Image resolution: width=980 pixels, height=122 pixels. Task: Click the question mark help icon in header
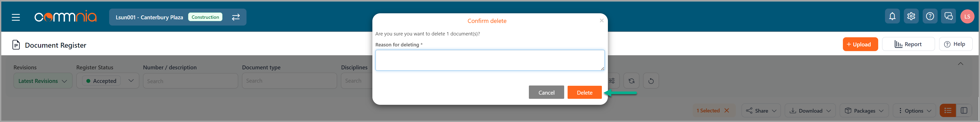click(930, 16)
